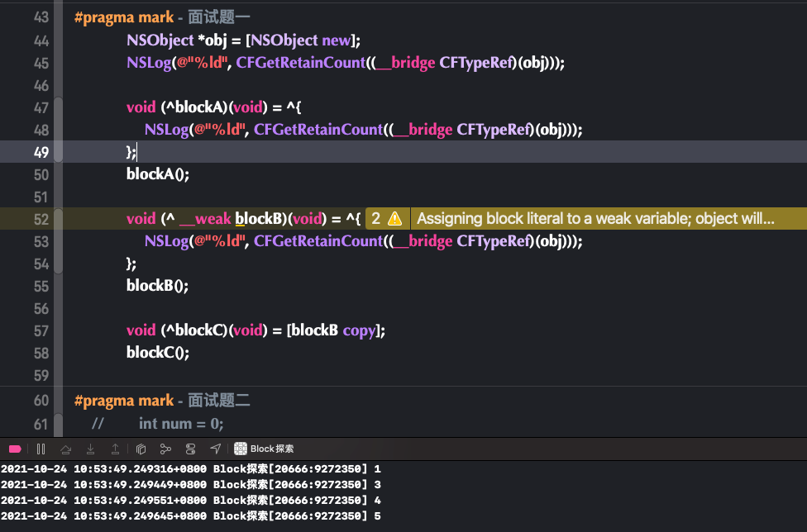This screenshot has height=532, width=807.
Task: Click the Step Over debug icon
Action: (x=65, y=449)
